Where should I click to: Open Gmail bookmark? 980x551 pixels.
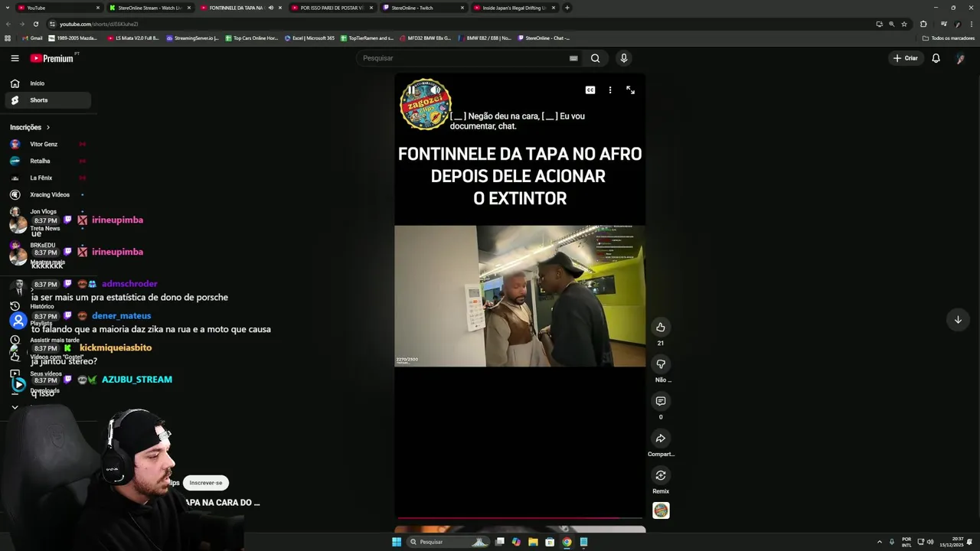point(32,37)
